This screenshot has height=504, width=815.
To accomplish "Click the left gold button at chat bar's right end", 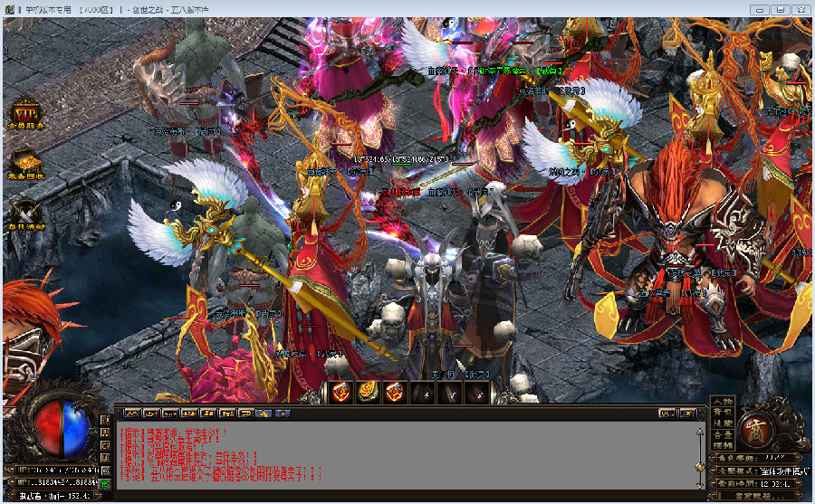I will (x=666, y=414).
